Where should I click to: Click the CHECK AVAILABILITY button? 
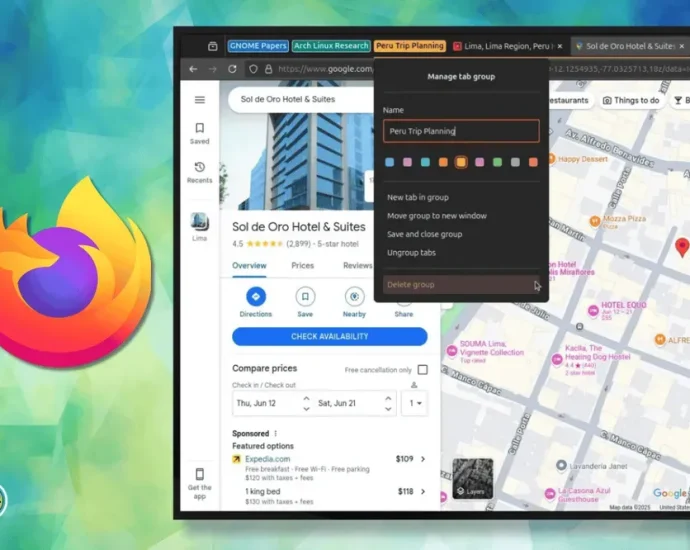[x=330, y=337]
